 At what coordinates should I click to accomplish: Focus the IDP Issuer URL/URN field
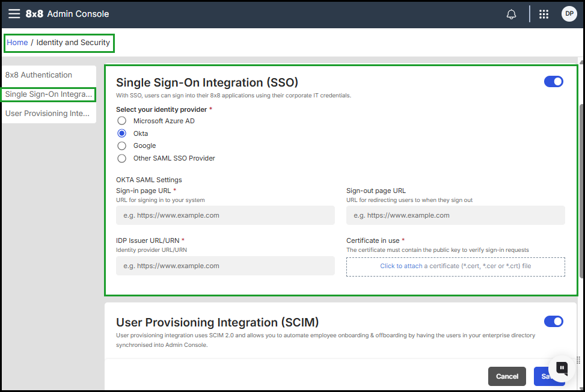click(x=225, y=266)
